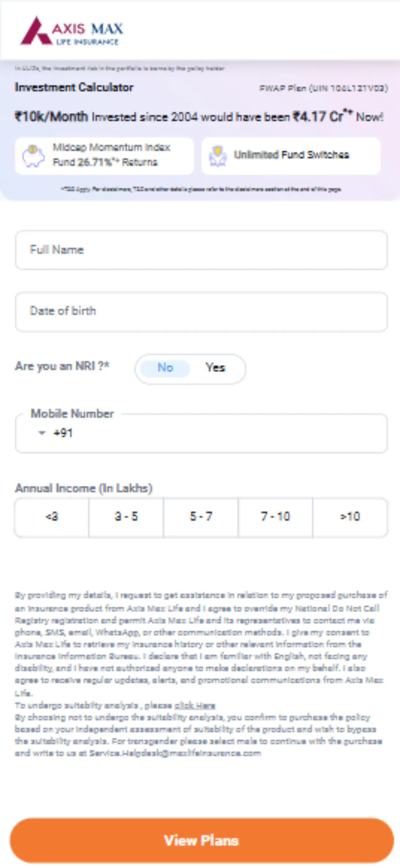Click the FWAP Plan UIN label
The height and width of the screenshot is (868, 400).
324,88
